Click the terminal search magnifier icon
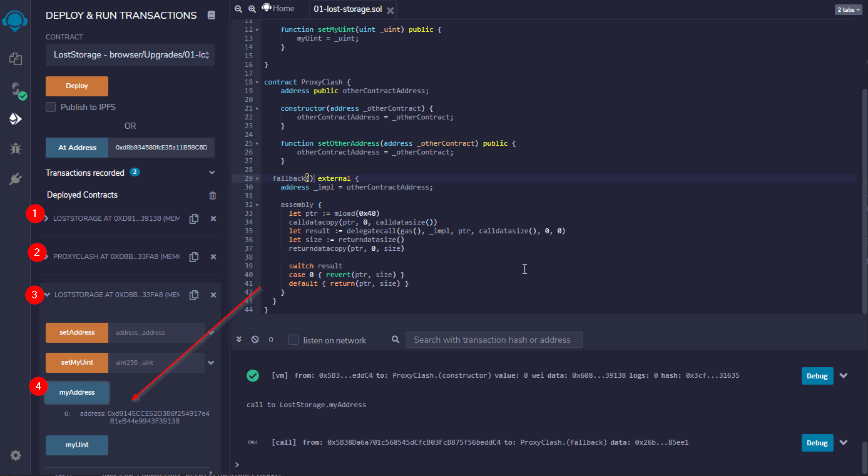 tap(395, 340)
